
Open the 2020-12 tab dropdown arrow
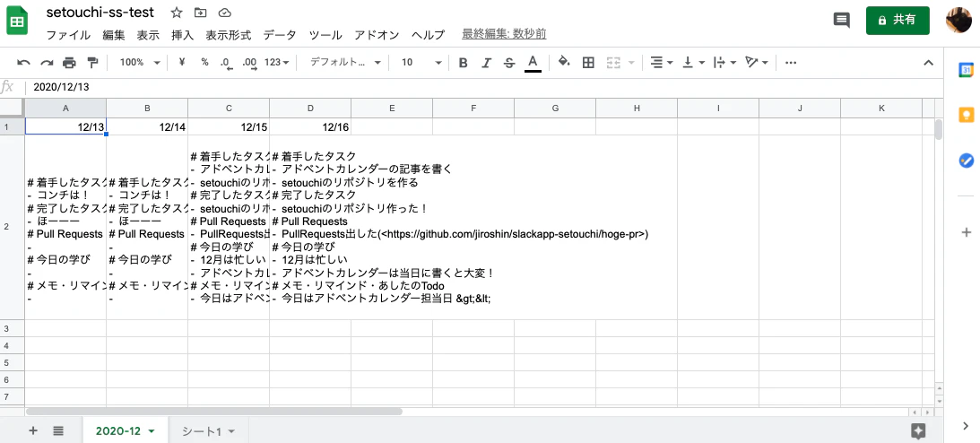(x=152, y=431)
